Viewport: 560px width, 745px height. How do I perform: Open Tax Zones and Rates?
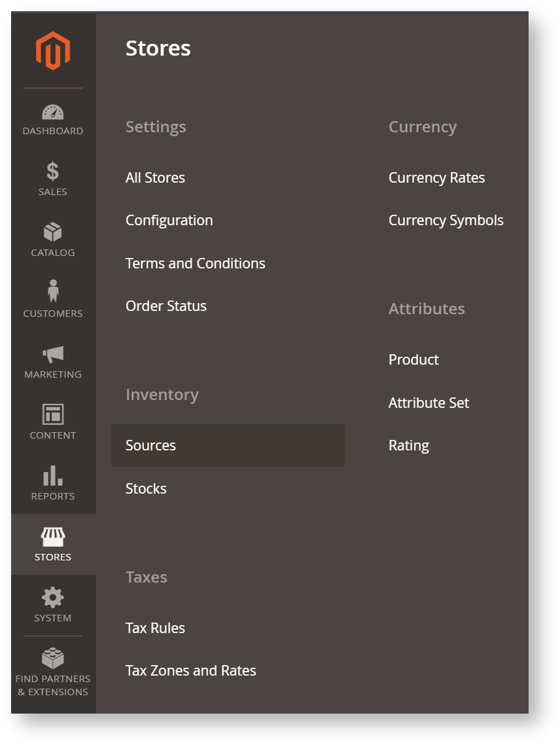click(190, 671)
